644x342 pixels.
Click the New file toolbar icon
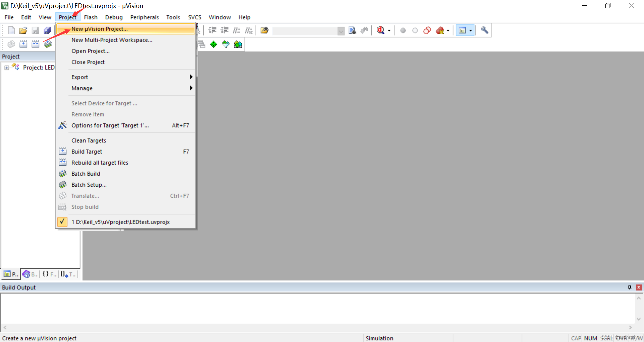point(11,31)
